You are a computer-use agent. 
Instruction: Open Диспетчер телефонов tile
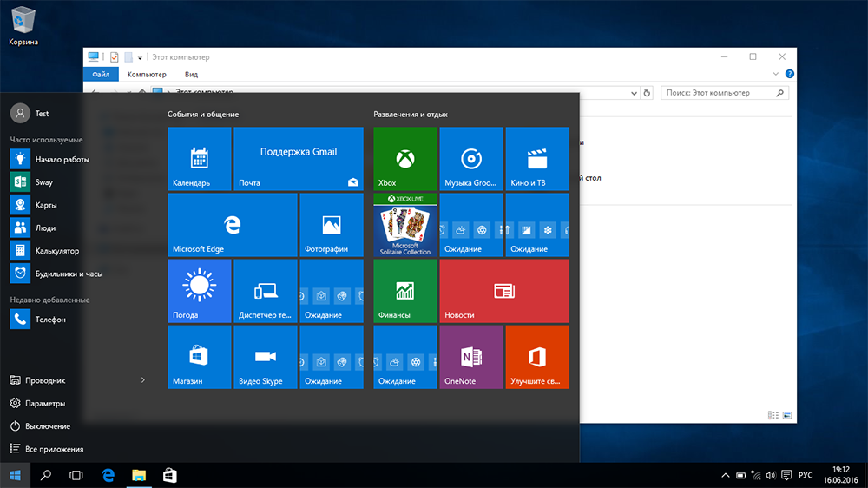pos(266,291)
